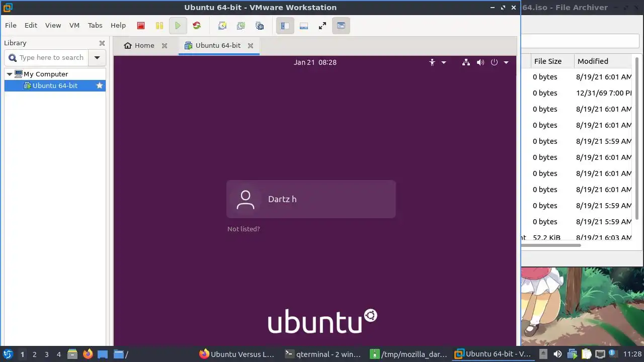
Task: Click the yellow Suspend VM toolbar icon
Action: pos(159,26)
